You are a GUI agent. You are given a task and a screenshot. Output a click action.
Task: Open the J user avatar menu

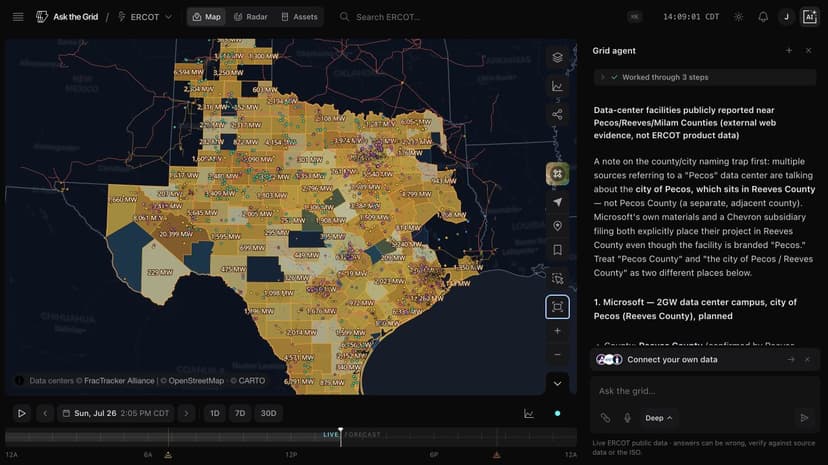(x=786, y=17)
